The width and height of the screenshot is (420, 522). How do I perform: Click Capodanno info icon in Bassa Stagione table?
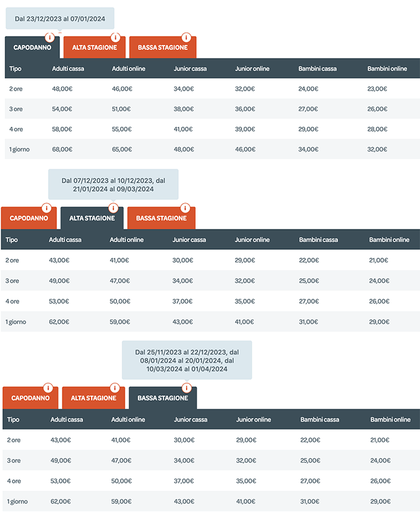48,387
